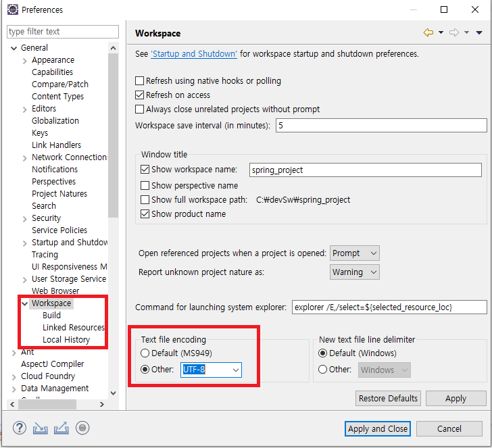The image size is (492, 448).
Task: Open the Warning project nature dropdown
Action: pos(355,272)
